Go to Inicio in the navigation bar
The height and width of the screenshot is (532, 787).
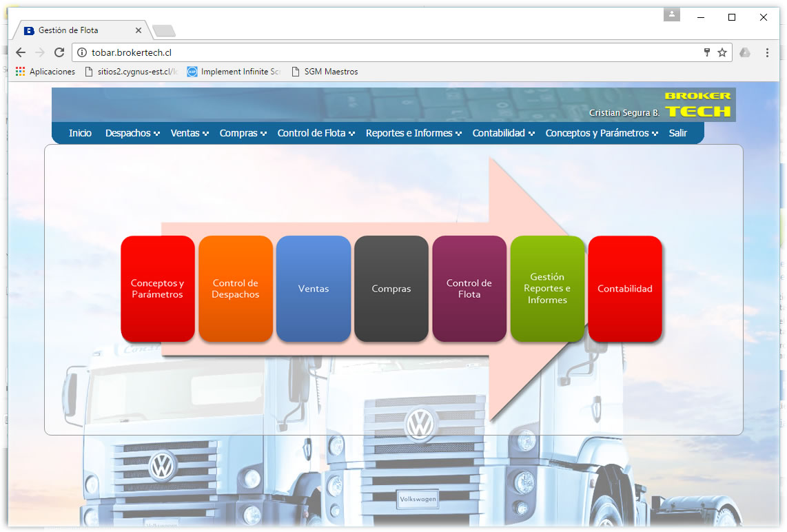coord(80,134)
